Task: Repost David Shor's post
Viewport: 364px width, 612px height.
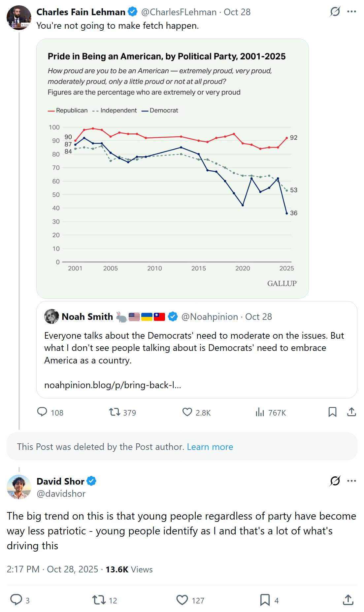Action: 99,600
